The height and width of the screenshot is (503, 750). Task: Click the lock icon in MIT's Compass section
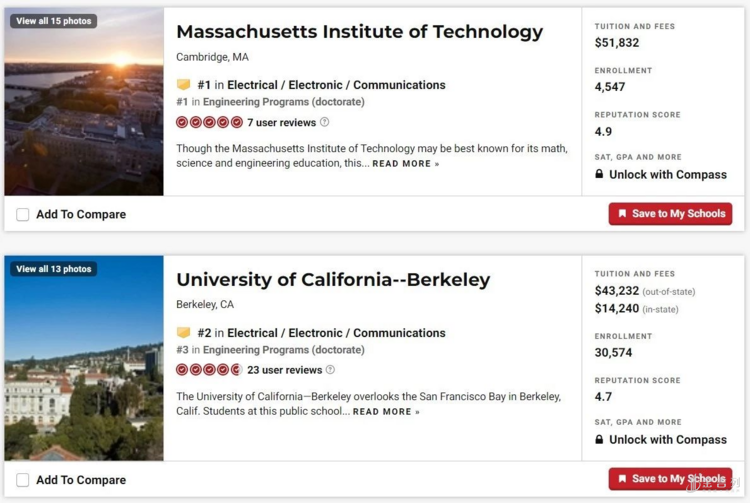coord(599,174)
